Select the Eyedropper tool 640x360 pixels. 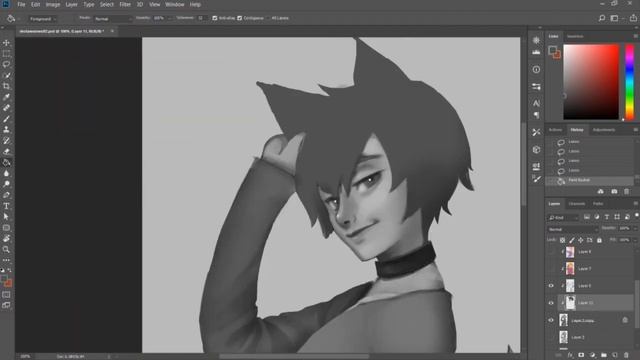(x=6, y=97)
